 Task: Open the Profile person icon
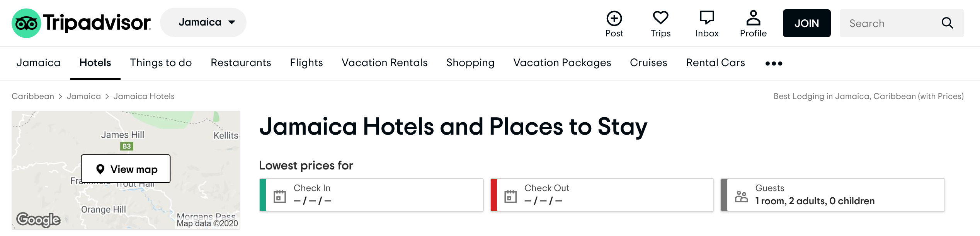coord(753,18)
